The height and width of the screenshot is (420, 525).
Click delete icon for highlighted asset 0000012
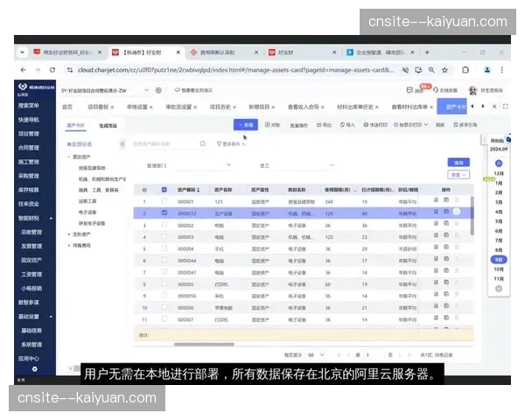pyautogui.click(x=457, y=212)
